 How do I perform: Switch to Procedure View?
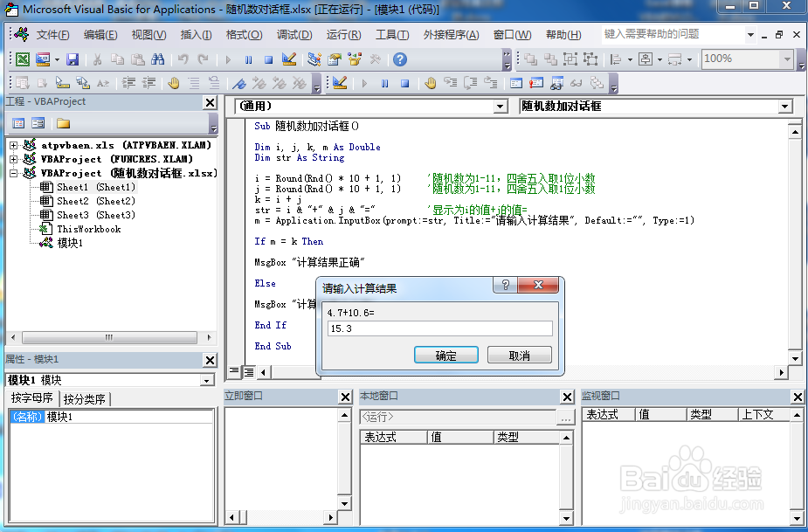tap(234, 371)
